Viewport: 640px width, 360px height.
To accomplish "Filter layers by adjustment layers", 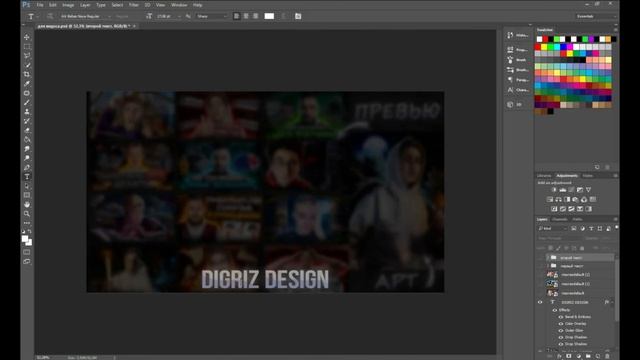I will click(x=582, y=229).
